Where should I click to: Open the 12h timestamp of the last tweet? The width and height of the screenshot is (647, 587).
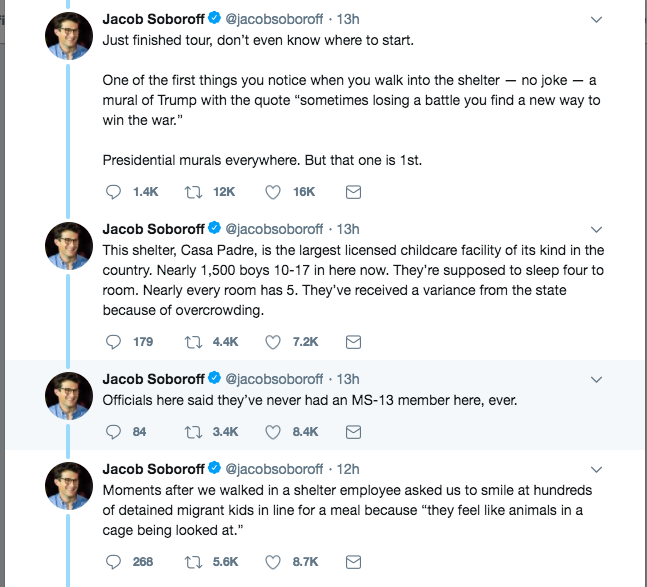pyautogui.click(x=348, y=469)
